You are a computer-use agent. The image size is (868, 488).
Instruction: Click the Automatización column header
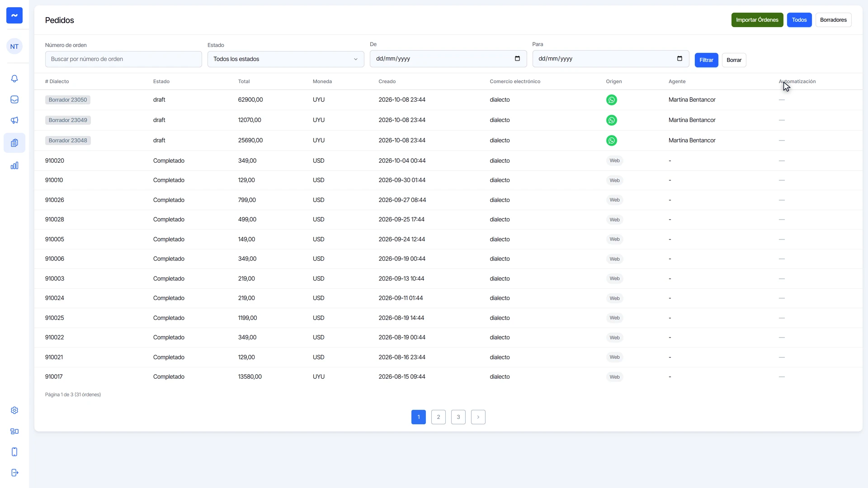coord(797,82)
